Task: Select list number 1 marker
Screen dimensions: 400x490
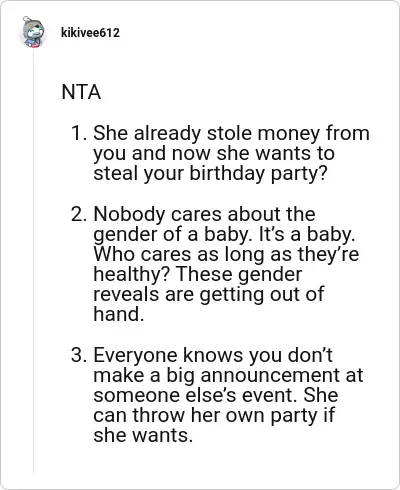Action: pyautogui.click(x=79, y=133)
